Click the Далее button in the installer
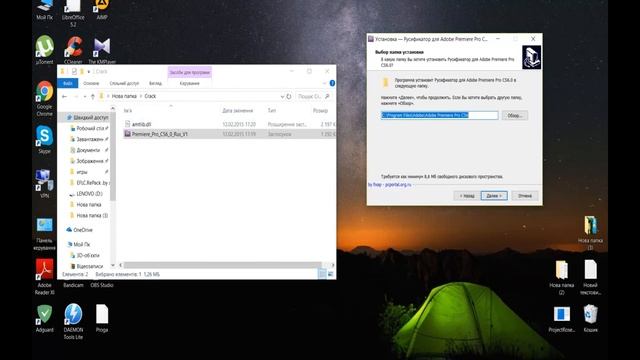The width and height of the screenshot is (640, 360). tap(494, 196)
